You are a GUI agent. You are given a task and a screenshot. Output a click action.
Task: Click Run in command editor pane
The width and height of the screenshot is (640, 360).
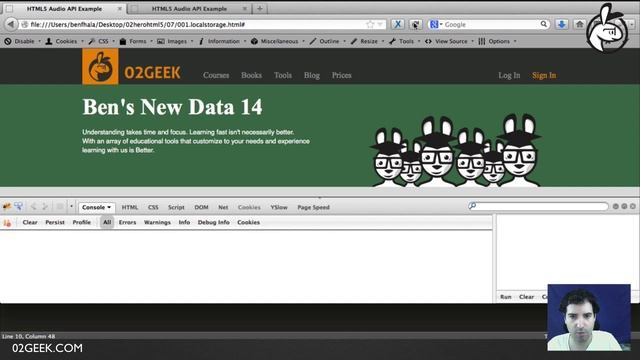[x=506, y=297]
